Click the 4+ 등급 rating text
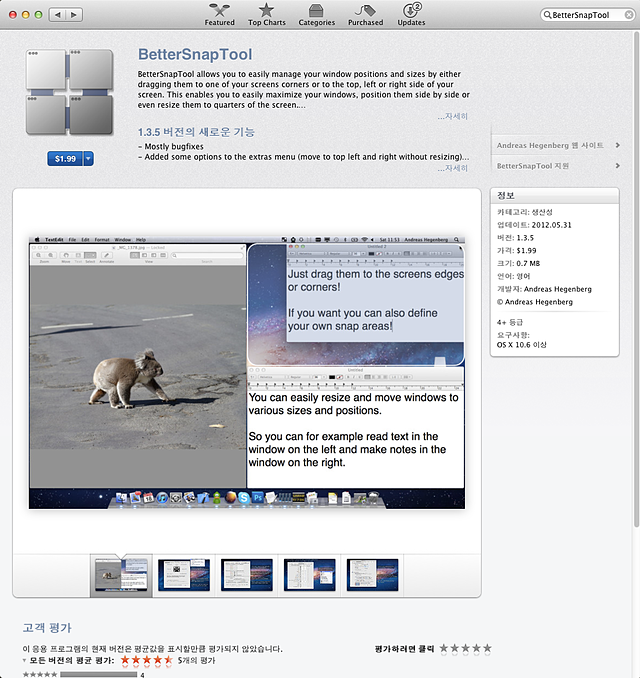Screen dimensions: 640x678 (509, 322)
